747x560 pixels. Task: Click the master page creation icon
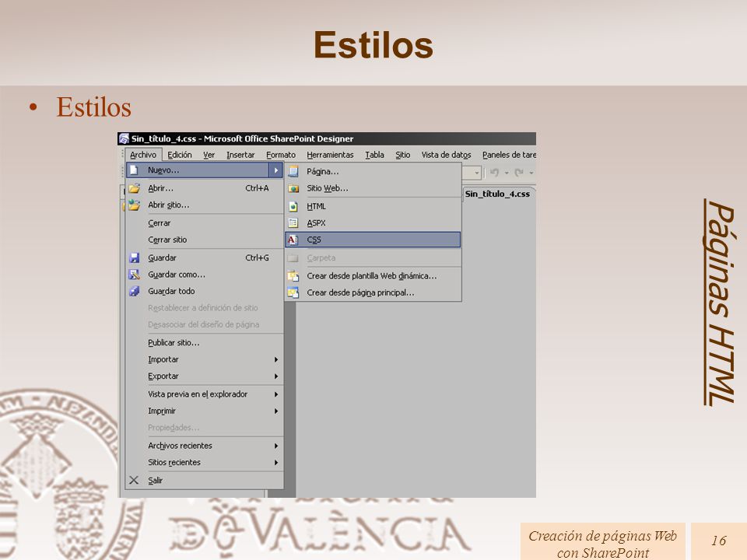tap(293, 292)
